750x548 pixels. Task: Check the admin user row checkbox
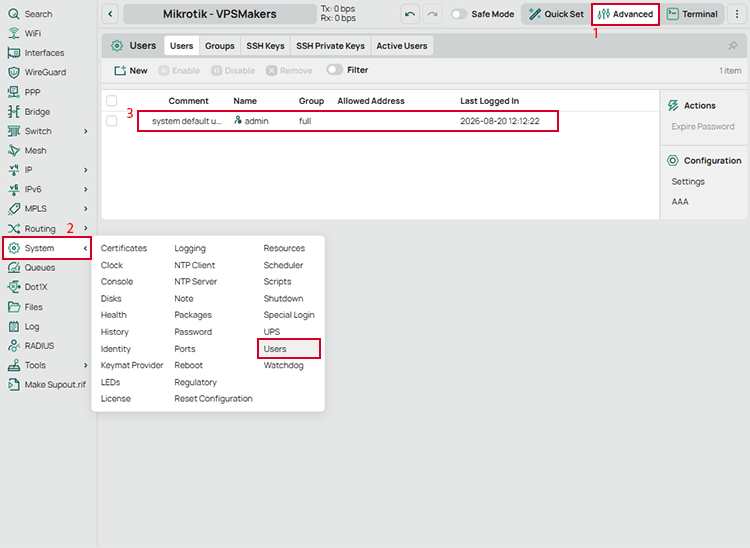tap(111, 121)
